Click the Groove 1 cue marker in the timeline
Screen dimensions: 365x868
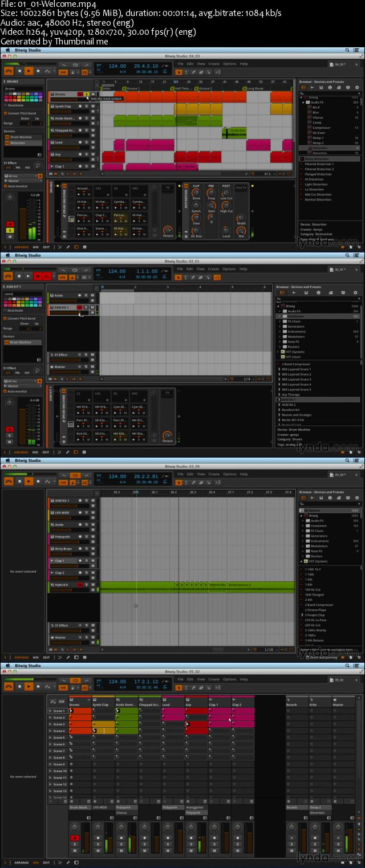132,88
